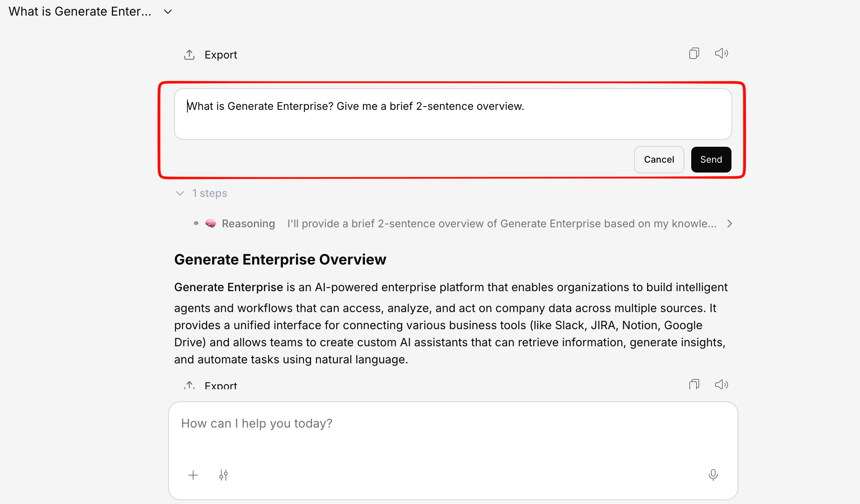Click the brain Reasoning emoji icon
Viewport: 860px width, 504px height.
point(211,223)
